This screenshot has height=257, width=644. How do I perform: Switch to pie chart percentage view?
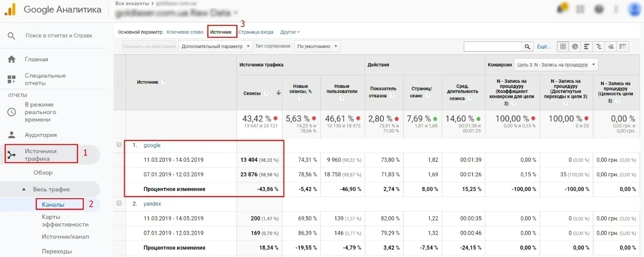point(575,46)
